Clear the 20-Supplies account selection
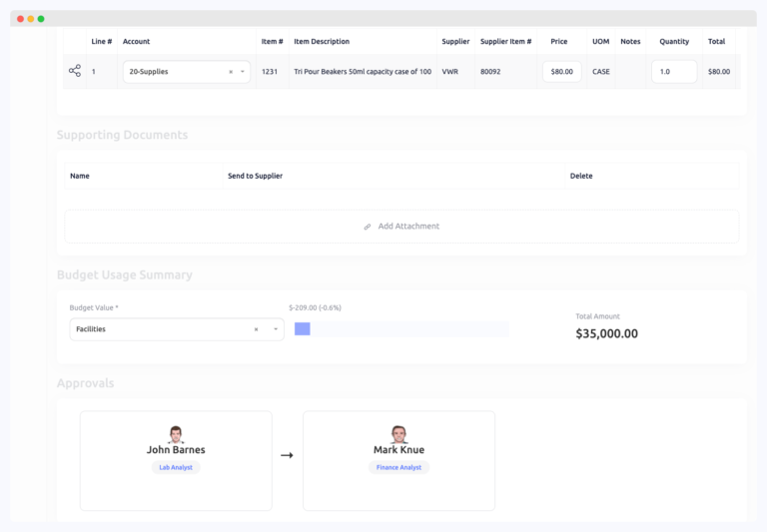The width and height of the screenshot is (767, 532). 231,72
